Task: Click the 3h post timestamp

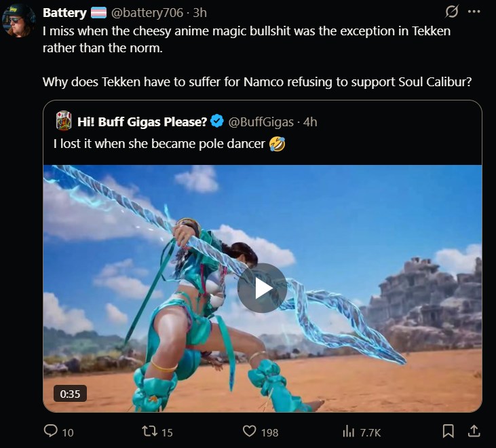Action: pyautogui.click(x=200, y=13)
